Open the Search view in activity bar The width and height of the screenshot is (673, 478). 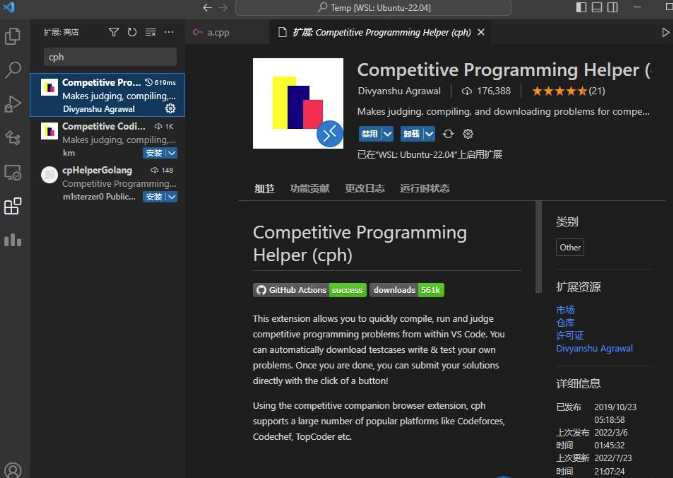[12, 70]
